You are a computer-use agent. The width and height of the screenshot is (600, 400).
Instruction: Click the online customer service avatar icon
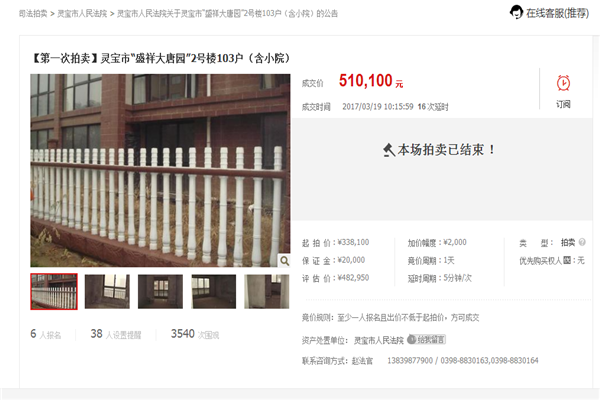[x=516, y=12]
